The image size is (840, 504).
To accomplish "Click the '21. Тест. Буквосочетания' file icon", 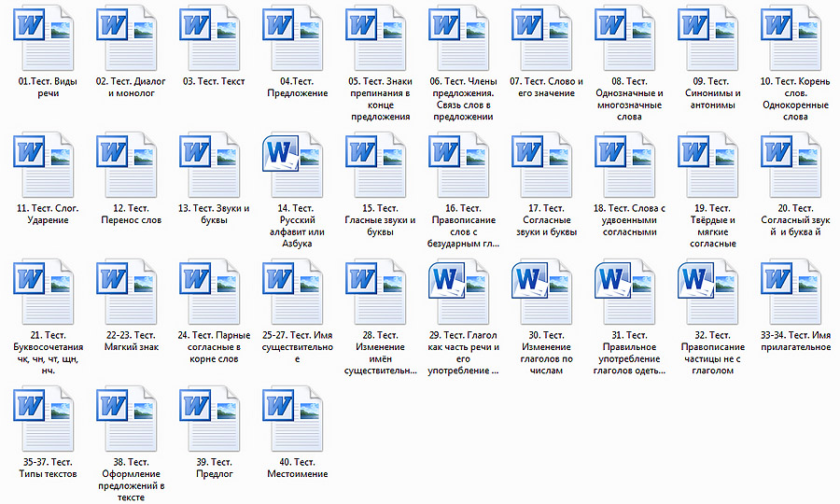I will tap(44, 292).
